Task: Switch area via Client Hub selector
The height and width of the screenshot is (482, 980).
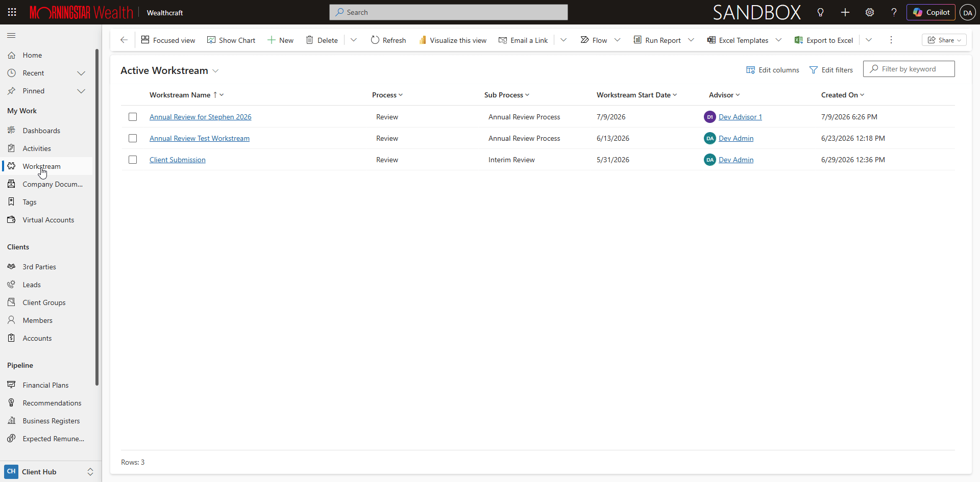Action: [50, 471]
